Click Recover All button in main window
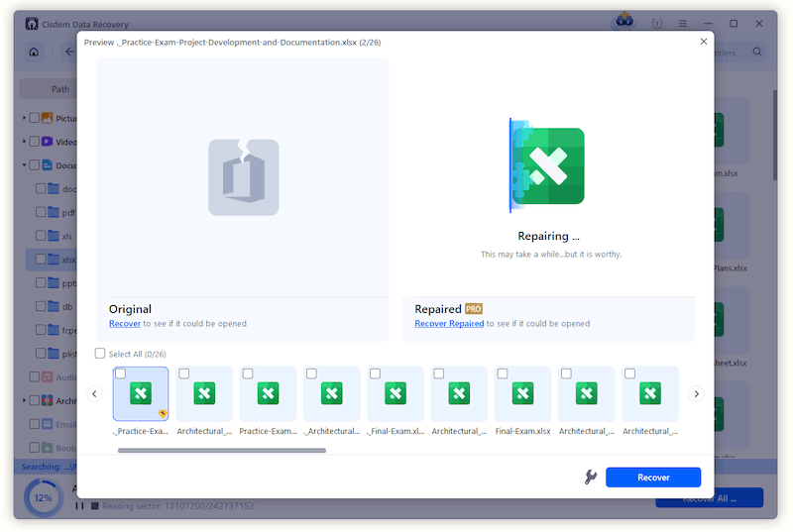793x532 pixels. point(709,498)
